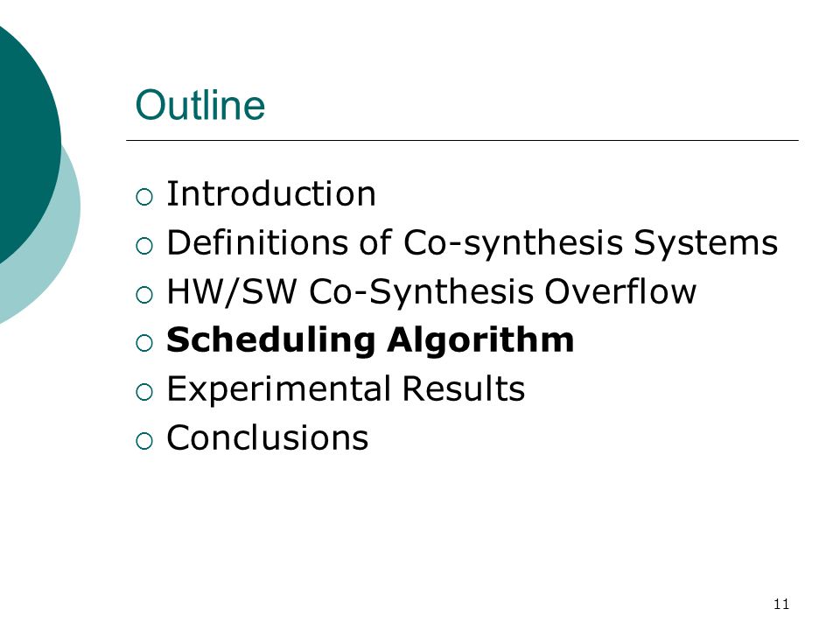Click the word Systems in second bullet
Viewport: 840px width, 630px height.
tap(705, 244)
